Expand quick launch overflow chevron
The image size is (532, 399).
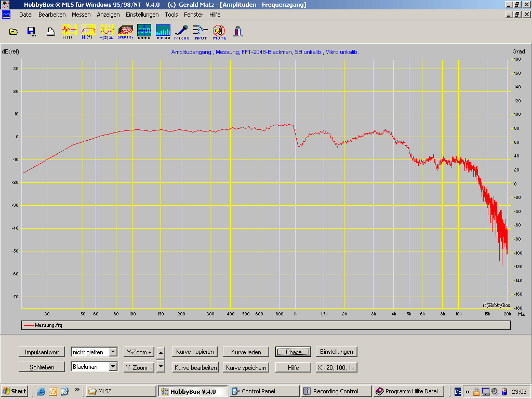[77, 390]
